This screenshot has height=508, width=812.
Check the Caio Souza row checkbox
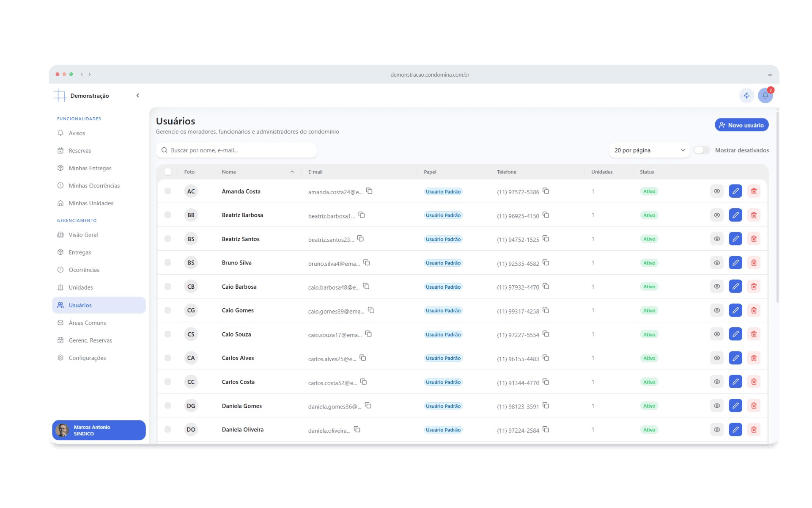coord(168,334)
